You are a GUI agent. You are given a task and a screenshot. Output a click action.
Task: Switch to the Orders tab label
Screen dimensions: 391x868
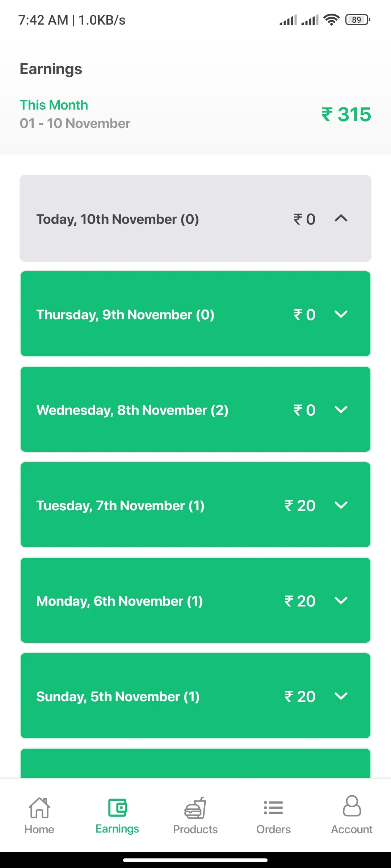tap(274, 829)
